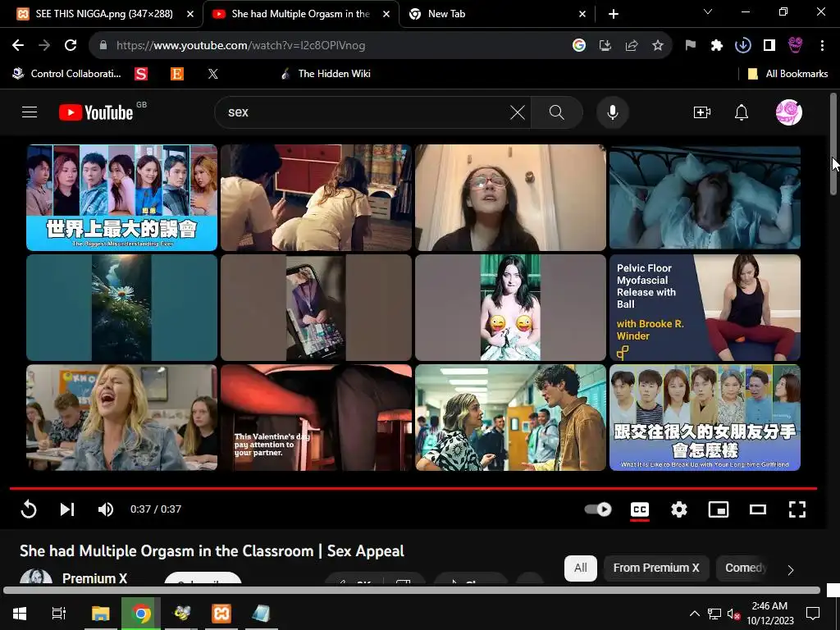Toggle closed captions (CC)

click(x=640, y=509)
